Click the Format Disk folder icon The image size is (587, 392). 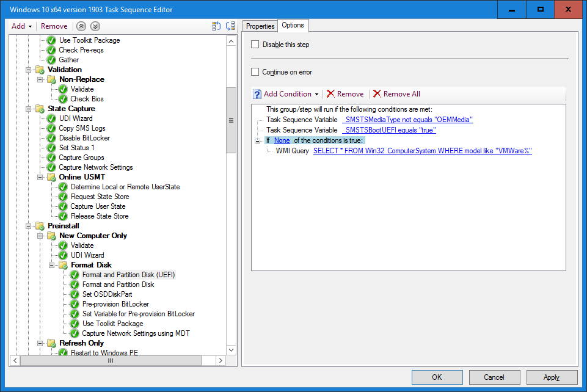(63, 265)
